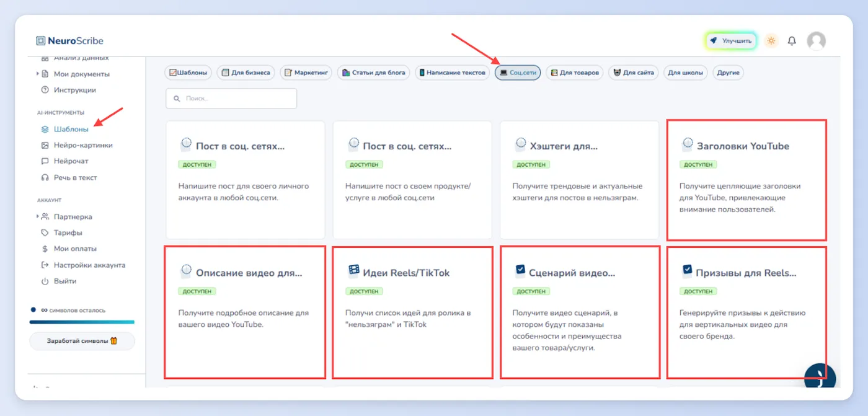Image resolution: width=868 pixels, height=416 pixels.
Task: Expand the Мои документы arrow
Action: [x=37, y=74]
